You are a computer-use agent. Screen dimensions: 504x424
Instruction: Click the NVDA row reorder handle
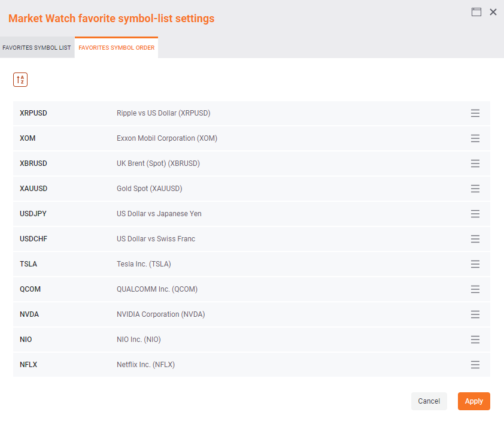(x=475, y=314)
